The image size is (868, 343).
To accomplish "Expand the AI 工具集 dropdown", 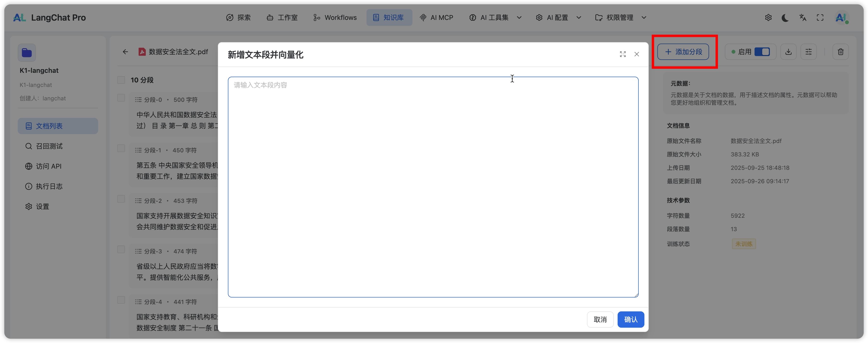I will coord(495,17).
